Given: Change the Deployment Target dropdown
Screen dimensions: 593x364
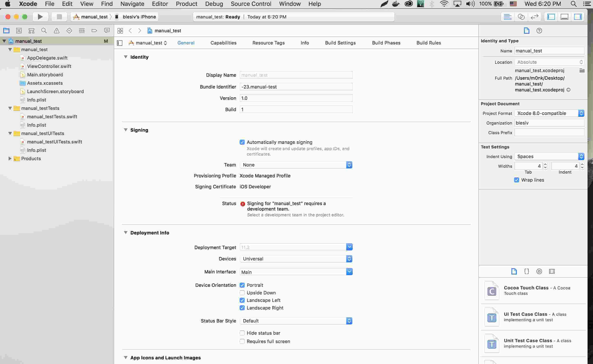Looking at the screenshot, I should pos(349,247).
